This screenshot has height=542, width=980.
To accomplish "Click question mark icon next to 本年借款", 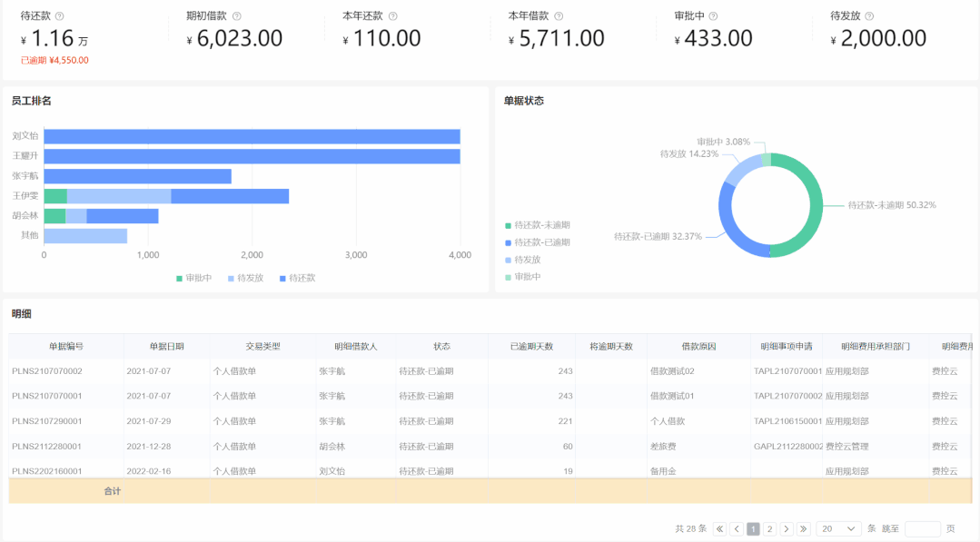I will coord(559,16).
